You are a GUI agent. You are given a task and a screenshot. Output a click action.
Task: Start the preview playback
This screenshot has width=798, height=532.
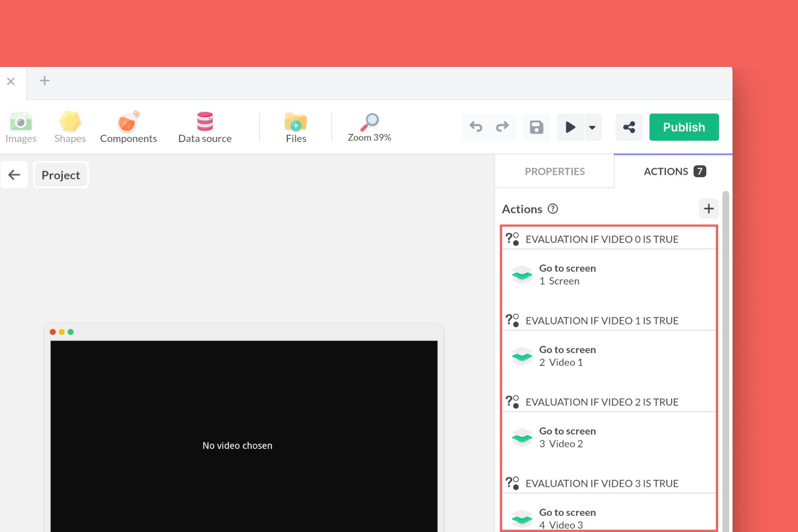pos(570,127)
